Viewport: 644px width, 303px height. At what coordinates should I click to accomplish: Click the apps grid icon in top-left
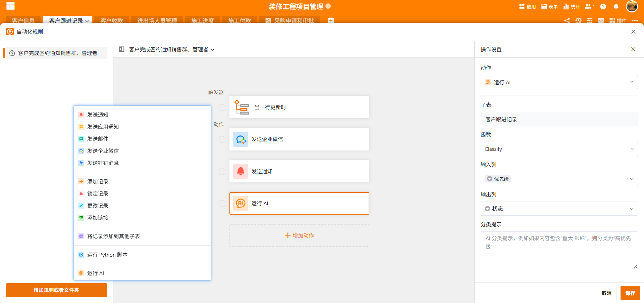(x=10, y=6)
